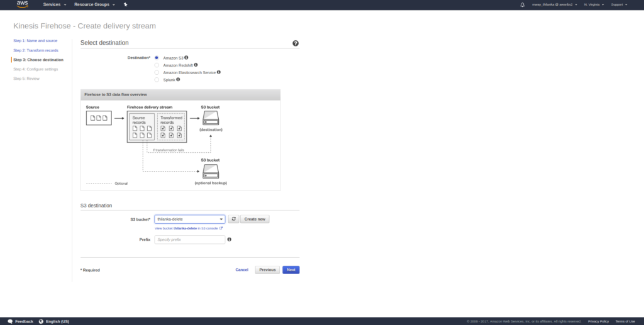Screen dimensions: 644x325
Task: Select Amazon Redshift as destination
Action: [157, 65]
